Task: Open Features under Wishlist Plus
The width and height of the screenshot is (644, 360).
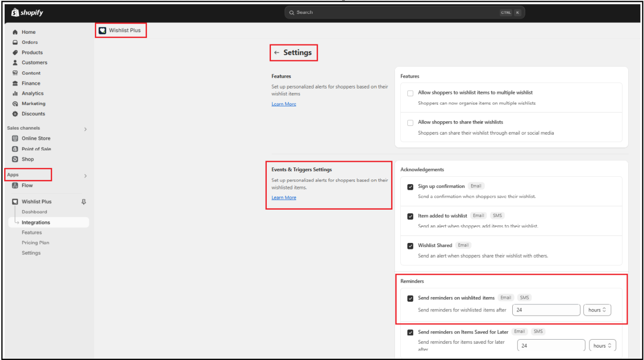Action: click(x=32, y=233)
